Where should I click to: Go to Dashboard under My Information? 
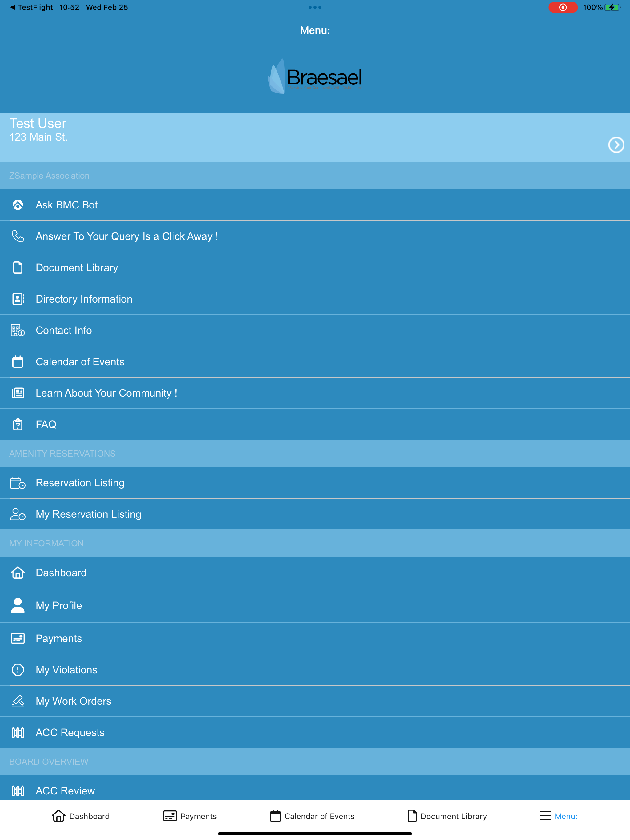click(x=315, y=573)
